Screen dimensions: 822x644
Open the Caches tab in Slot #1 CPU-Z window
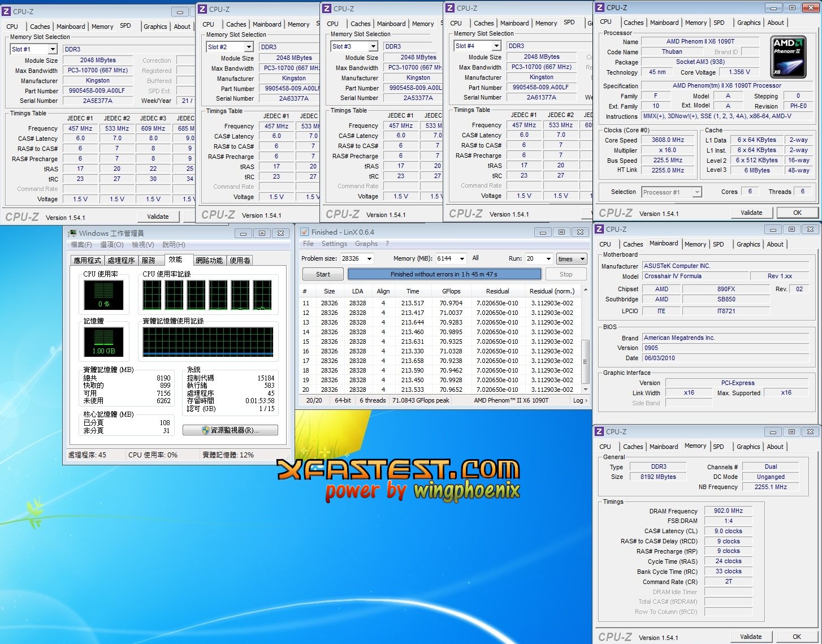40,27
